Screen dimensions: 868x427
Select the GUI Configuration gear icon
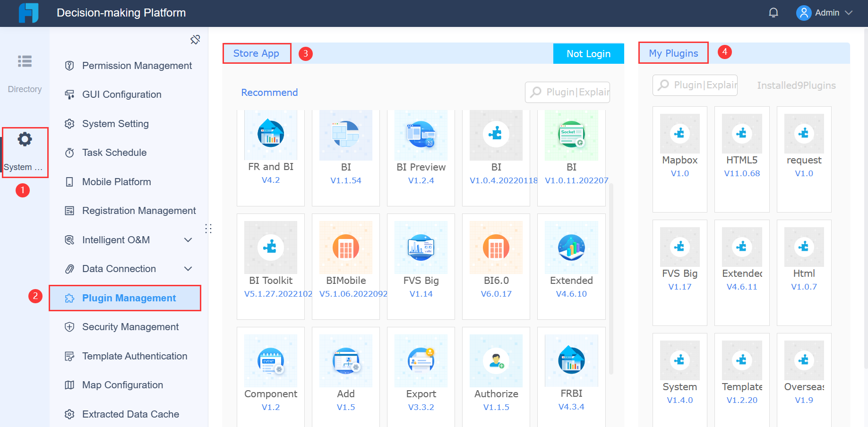(x=70, y=94)
